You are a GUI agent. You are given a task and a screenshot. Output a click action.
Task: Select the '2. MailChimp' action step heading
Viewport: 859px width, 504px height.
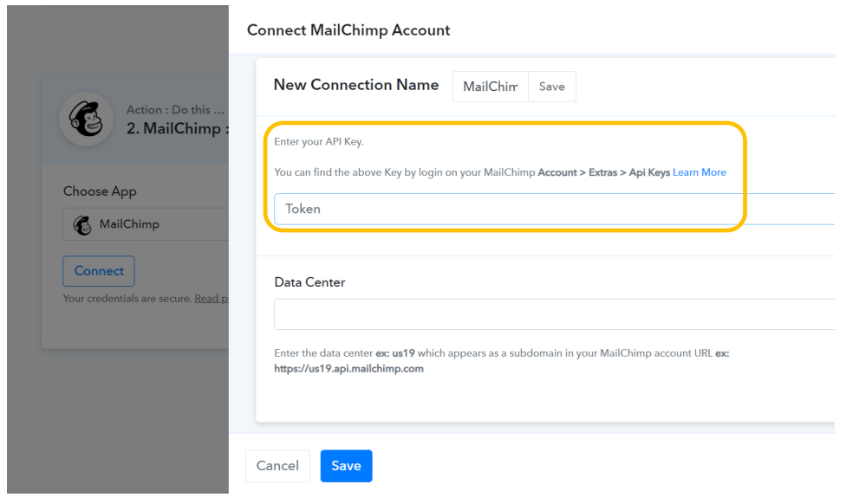pyautogui.click(x=177, y=129)
